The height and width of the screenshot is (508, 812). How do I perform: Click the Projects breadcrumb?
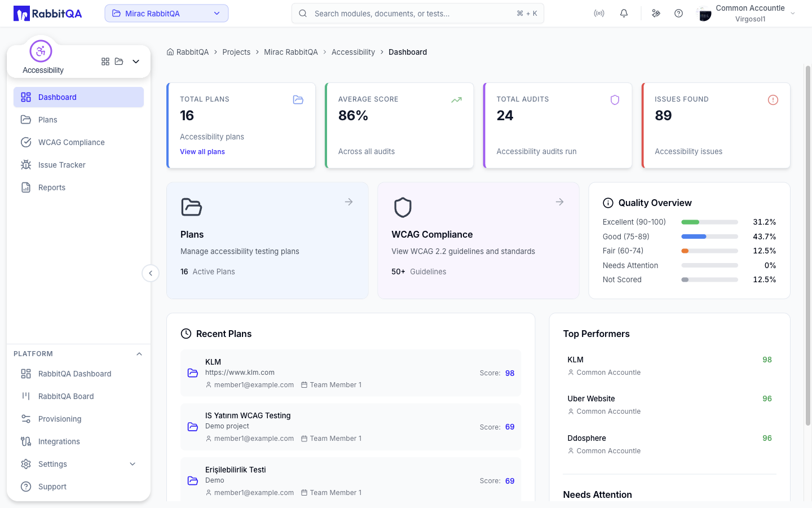tap(236, 52)
